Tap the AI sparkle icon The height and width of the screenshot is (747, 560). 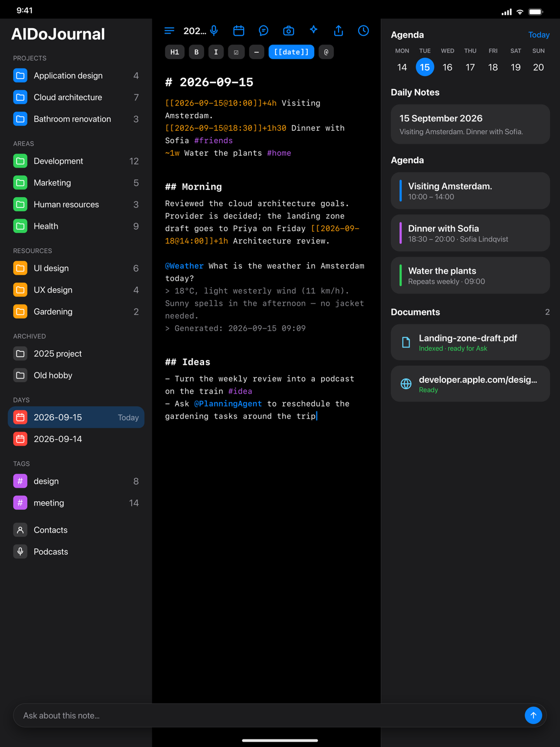coord(314,30)
